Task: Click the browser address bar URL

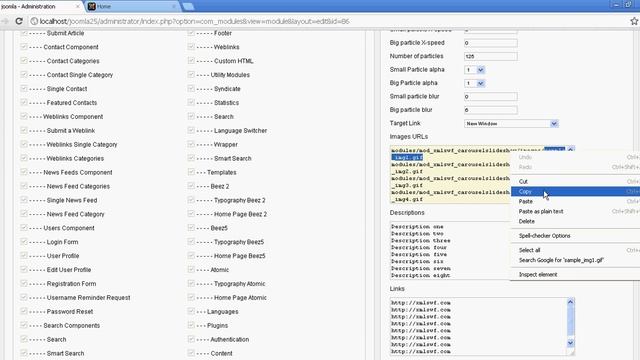Action: click(x=194, y=21)
